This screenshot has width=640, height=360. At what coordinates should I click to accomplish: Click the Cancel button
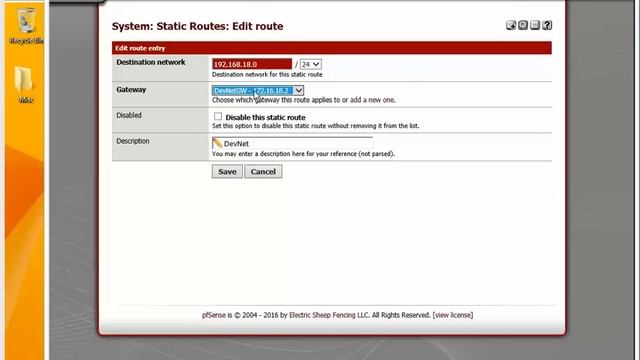(263, 172)
